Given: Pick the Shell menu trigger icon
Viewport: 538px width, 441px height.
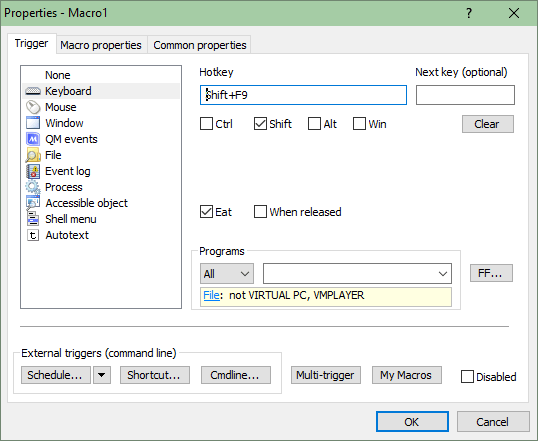Looking at the screenshot, I should click(33, 219).
